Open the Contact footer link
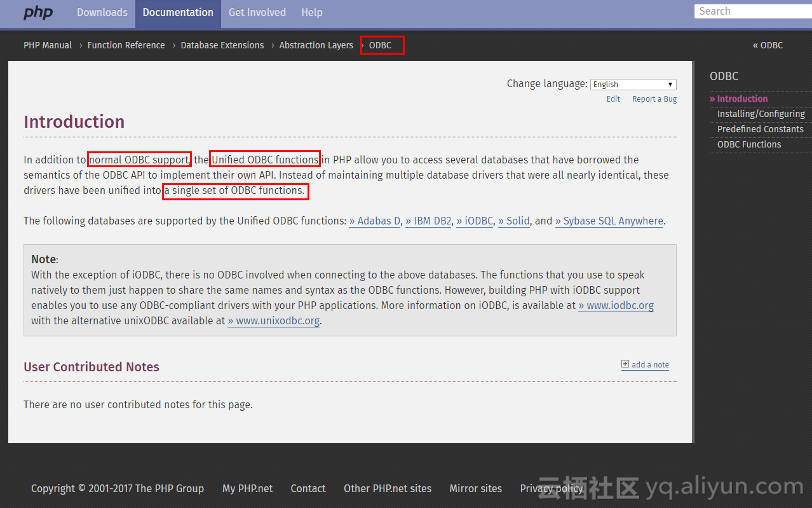The width and height of the screenshot is (812, 508). click(308, 489)
